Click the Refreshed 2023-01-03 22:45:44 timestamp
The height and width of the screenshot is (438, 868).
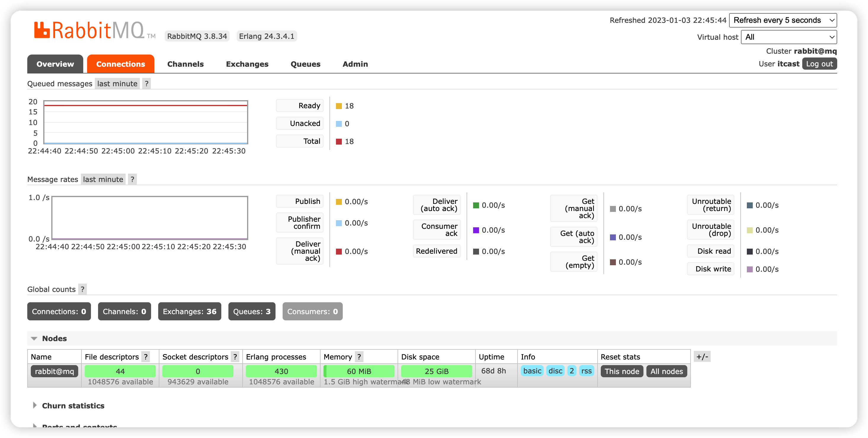click(x=668, y=20)
